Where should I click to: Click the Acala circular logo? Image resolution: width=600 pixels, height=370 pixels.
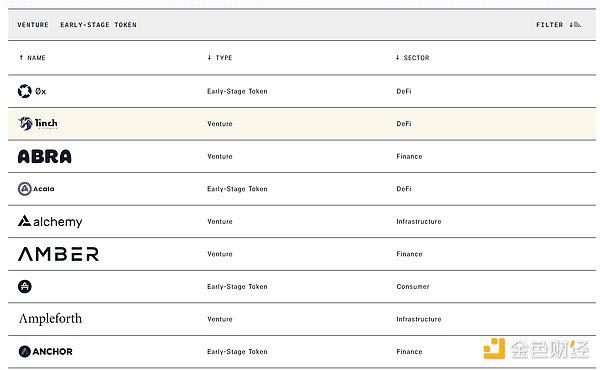click(x=25, y=189)
